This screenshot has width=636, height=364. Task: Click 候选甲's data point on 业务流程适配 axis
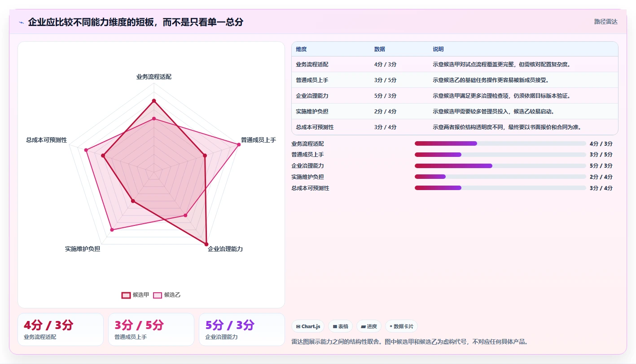click(154, 101)
